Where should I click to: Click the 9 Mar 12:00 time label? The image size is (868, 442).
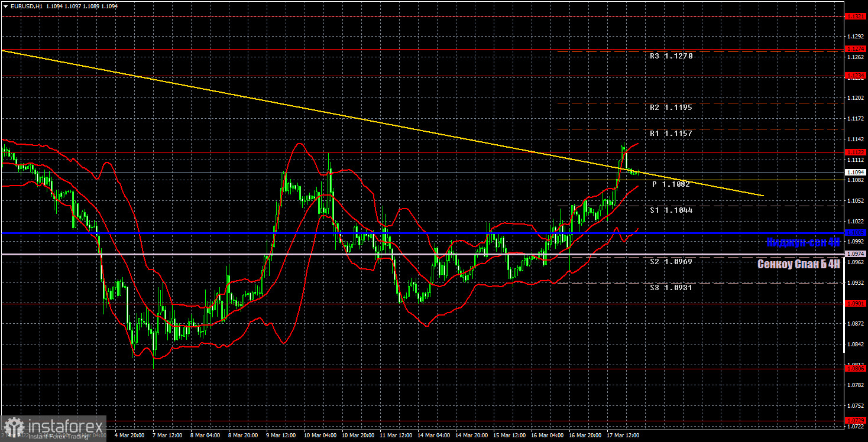click(x=280, y=435)
